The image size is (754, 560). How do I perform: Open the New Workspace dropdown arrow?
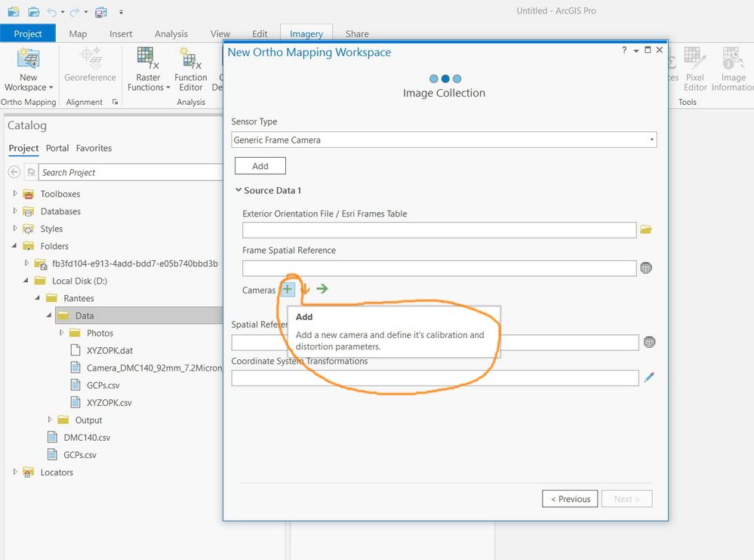click(x=51, y=88)
